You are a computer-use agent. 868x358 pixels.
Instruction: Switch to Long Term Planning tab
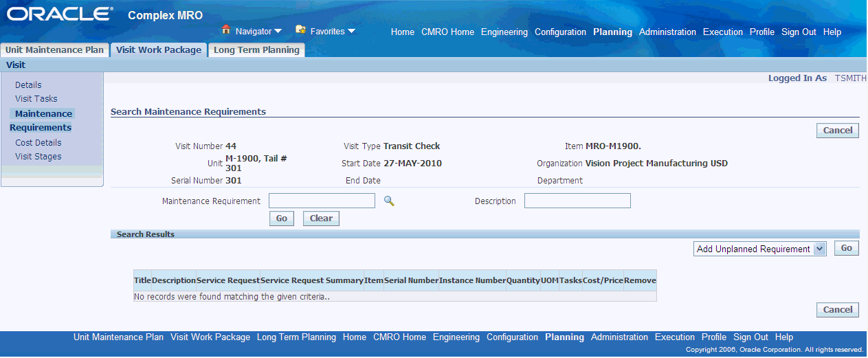tap(256, 50)
